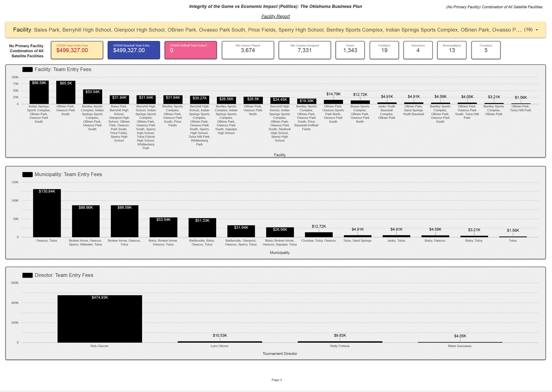
Task: Select the $85.5K facility bar
Action: pyautogui.click(x=66, y=92)
